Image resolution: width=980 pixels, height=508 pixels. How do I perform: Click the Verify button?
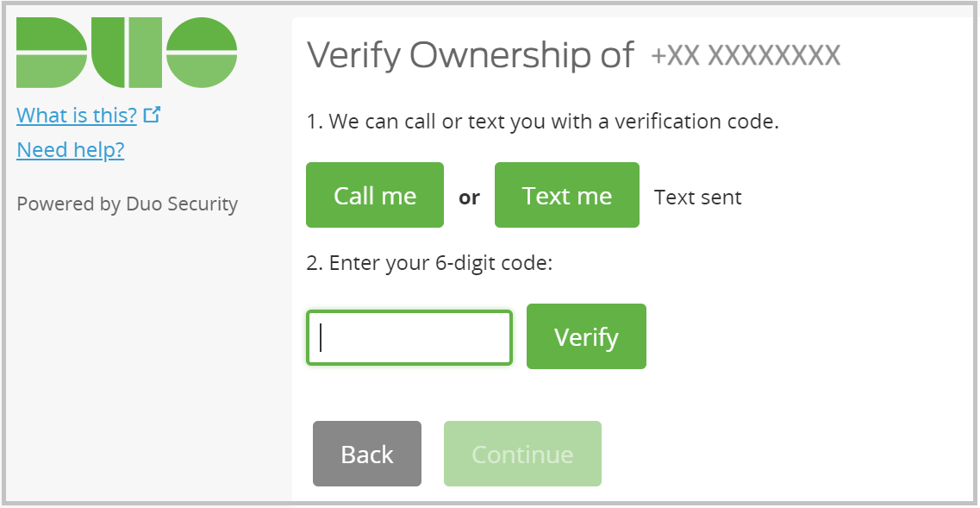coord(586,336)
